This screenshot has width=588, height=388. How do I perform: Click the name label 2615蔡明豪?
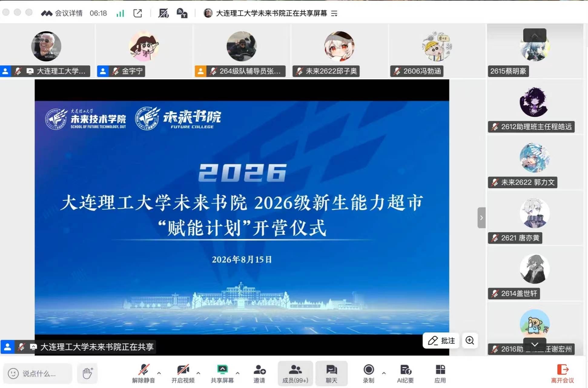[508, 71]
